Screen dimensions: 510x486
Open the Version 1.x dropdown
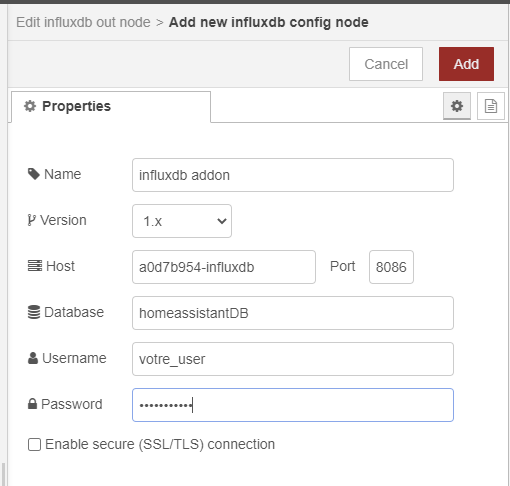[182, 221]
